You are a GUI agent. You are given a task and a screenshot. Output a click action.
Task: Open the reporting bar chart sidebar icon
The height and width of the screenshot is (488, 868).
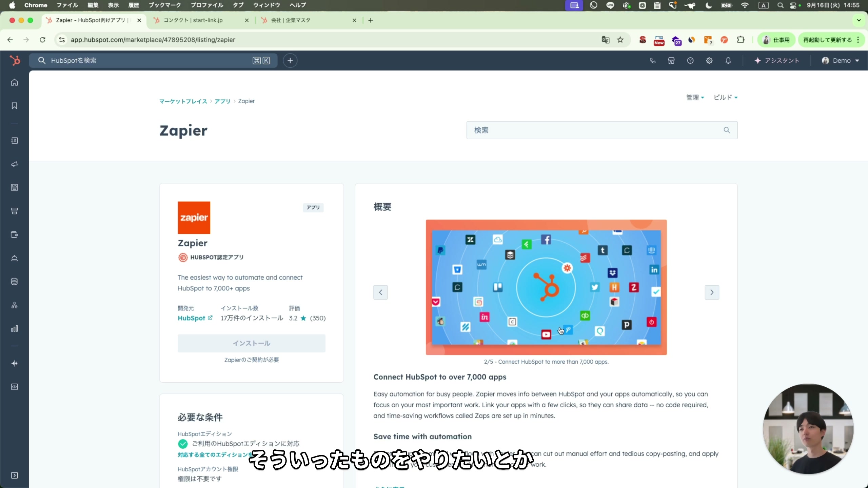click(x=14, y=329)
